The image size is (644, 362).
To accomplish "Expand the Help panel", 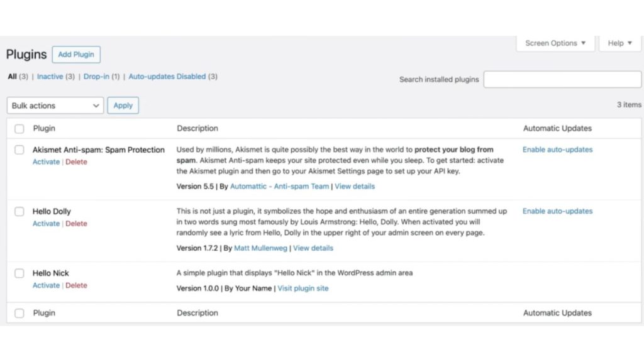I will (619, 43).
